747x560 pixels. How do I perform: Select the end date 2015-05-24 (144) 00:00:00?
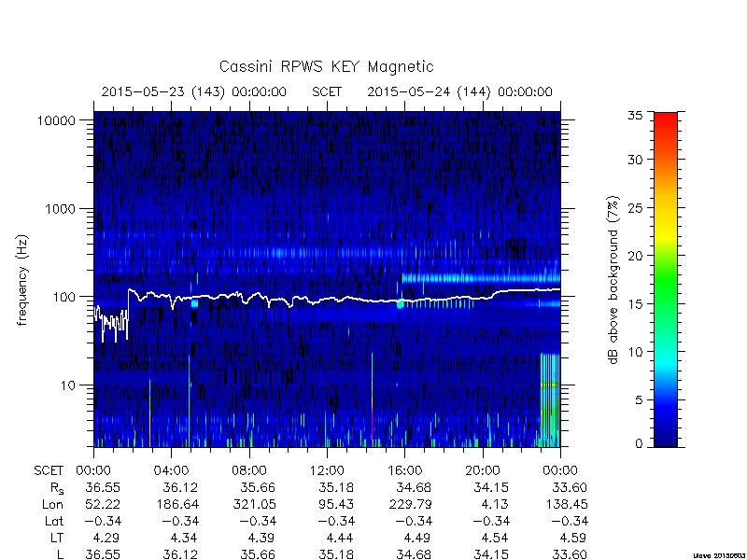click(x=459, y=91)
